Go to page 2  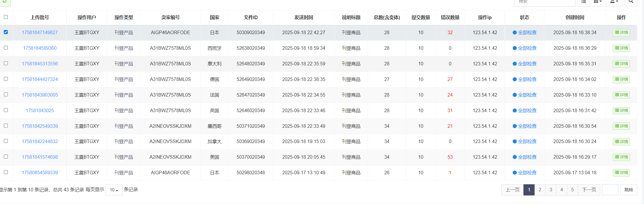[540, 190]
